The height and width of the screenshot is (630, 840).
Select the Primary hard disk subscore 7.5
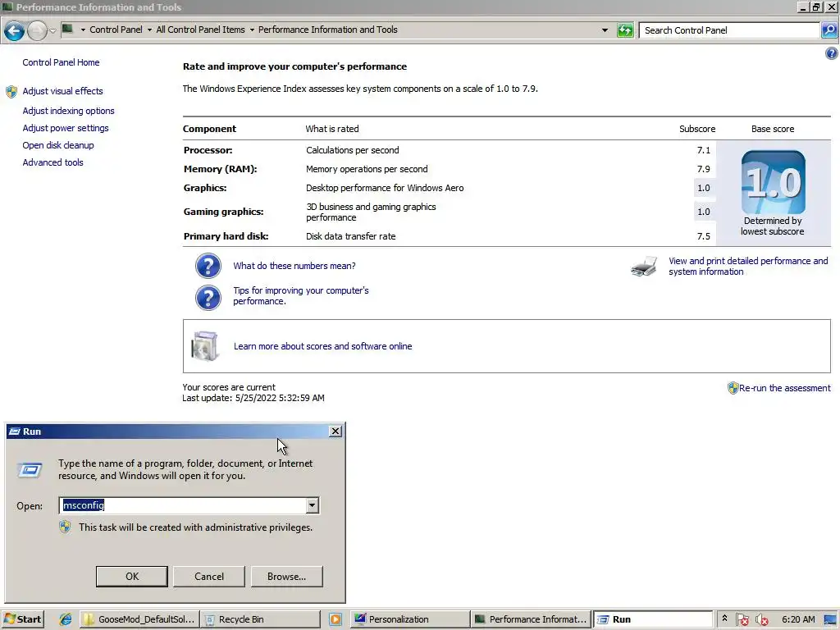(703, 236)
